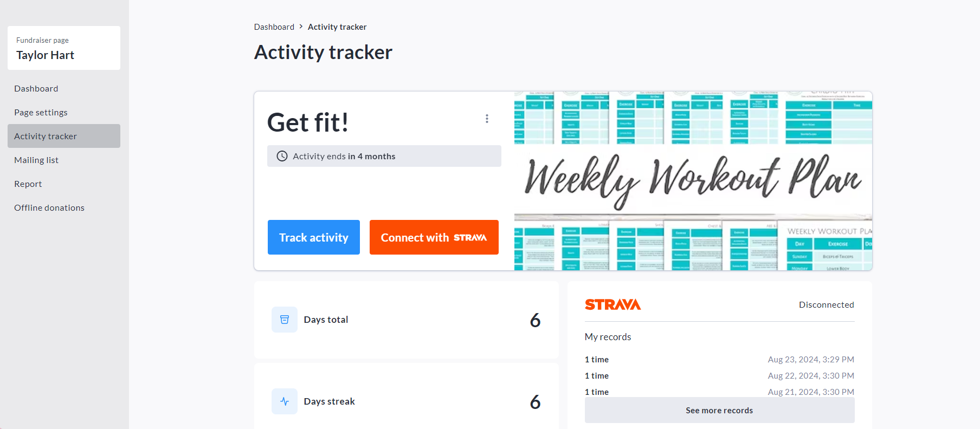
Task: Click the clock icon beside activity end
Action: [282, 156]
